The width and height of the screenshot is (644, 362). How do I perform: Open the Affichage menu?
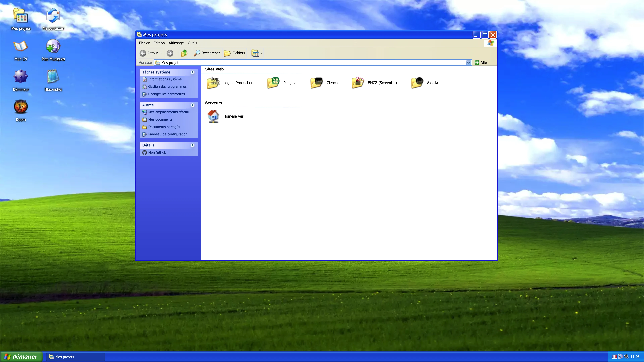(176, 43)
